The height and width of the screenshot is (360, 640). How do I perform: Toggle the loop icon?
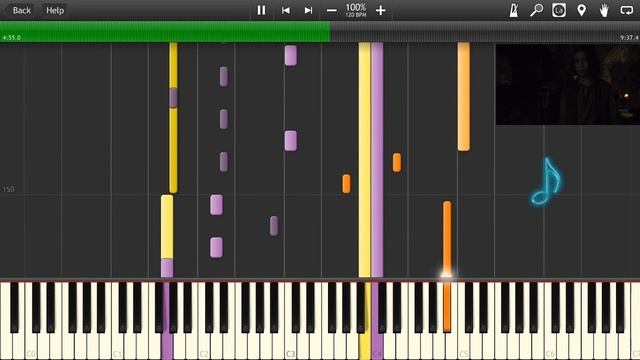pos(627,10)
